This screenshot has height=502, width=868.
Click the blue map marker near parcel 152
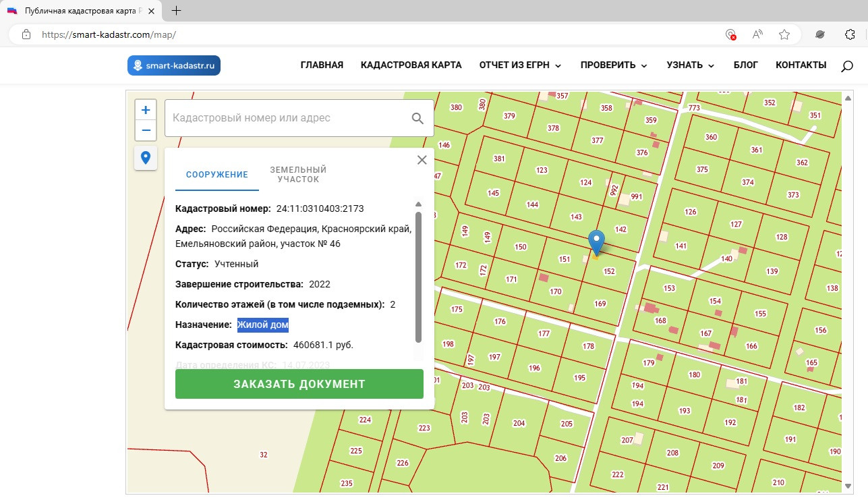(x=596, y=243)
